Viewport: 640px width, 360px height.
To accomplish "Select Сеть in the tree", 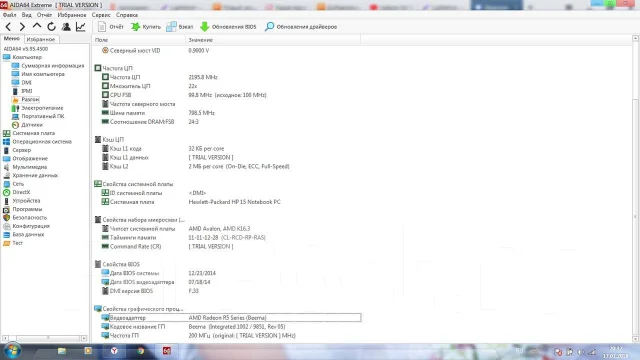I will point(18,184).
